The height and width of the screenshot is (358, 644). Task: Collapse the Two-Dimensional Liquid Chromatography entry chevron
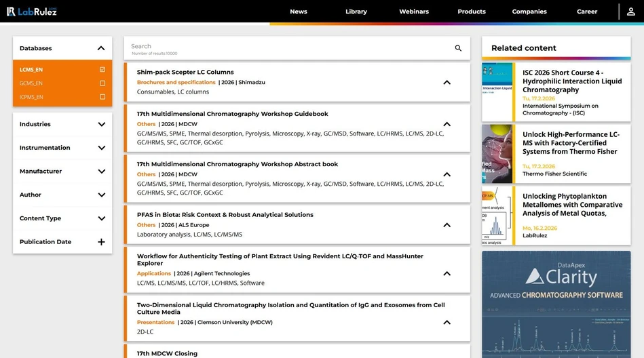coord(447,323)
